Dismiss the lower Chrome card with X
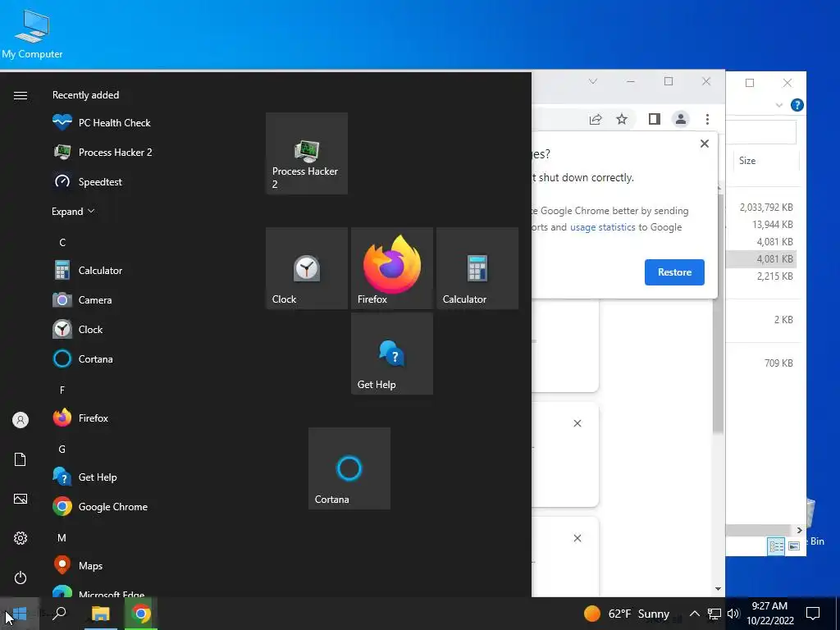 pyautogui.click(x=577, y=538)
